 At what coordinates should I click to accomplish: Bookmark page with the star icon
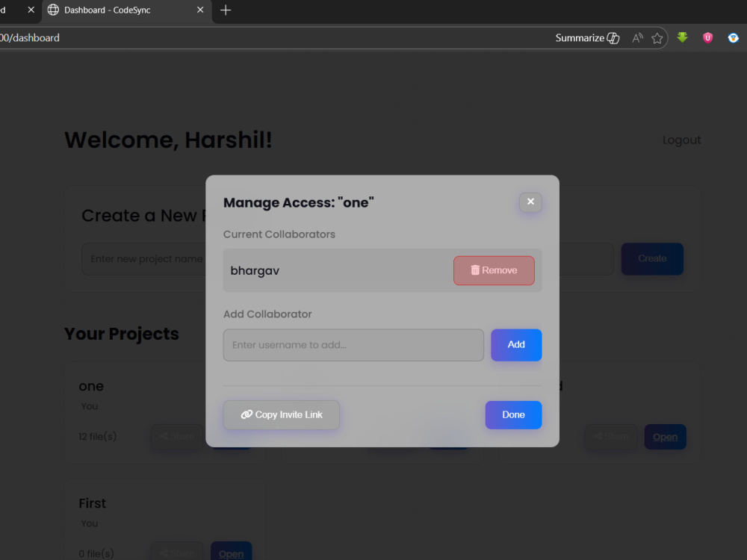pos(657,38)
